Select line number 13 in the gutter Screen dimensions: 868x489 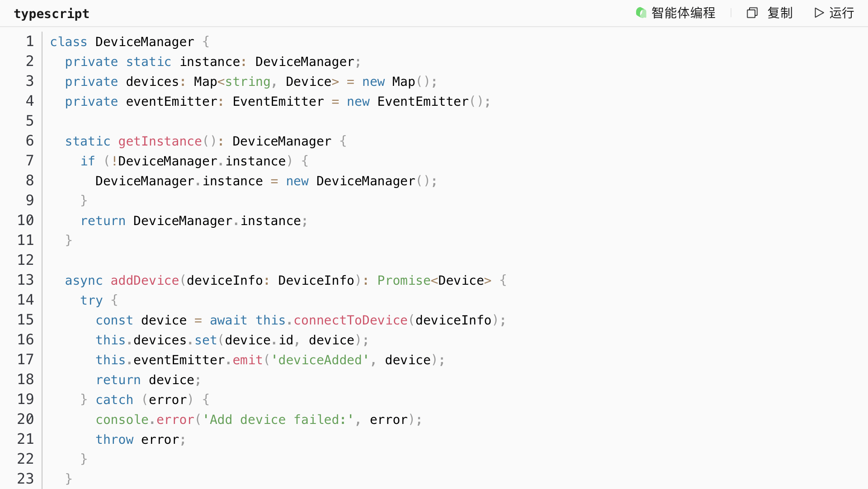(26, 280)
